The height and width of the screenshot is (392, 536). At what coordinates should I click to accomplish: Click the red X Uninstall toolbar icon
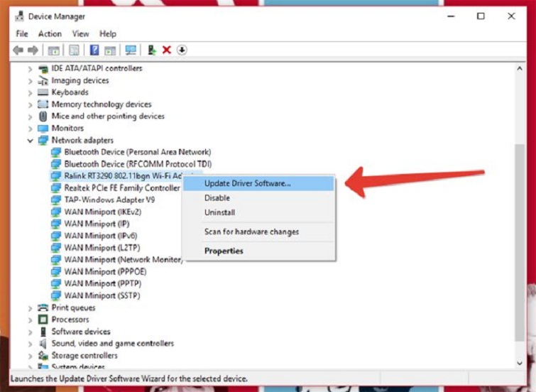(167, 50)
